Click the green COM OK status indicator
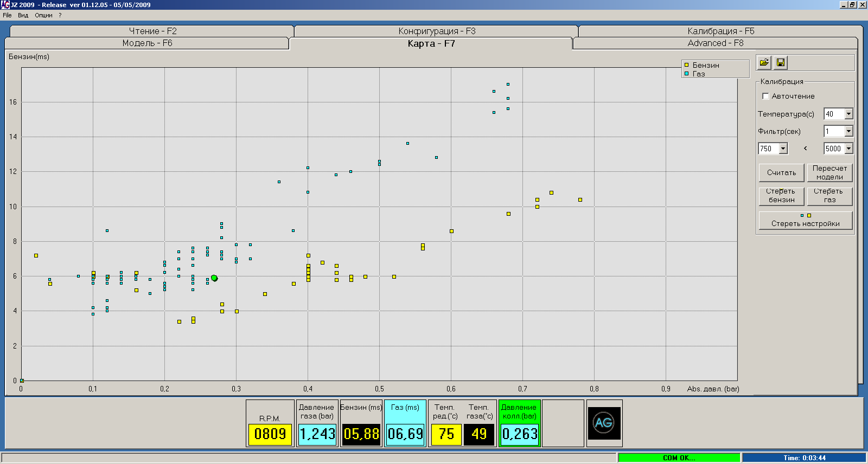This screenshot has width=868, height=464. click(679, 458)
